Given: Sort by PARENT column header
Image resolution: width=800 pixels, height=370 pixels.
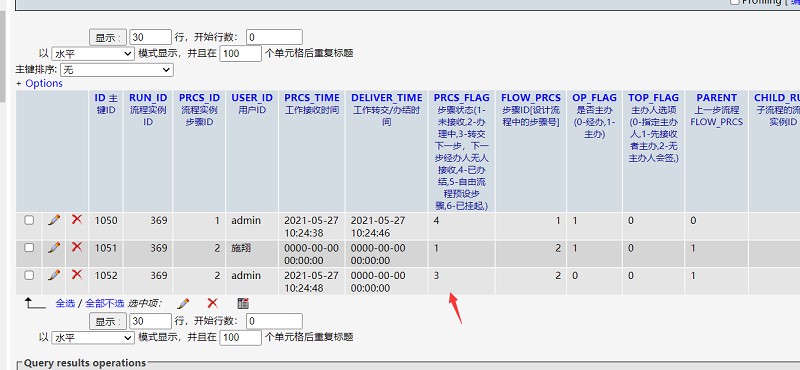Looking at the screenshot, I should (x=717, y=97).
